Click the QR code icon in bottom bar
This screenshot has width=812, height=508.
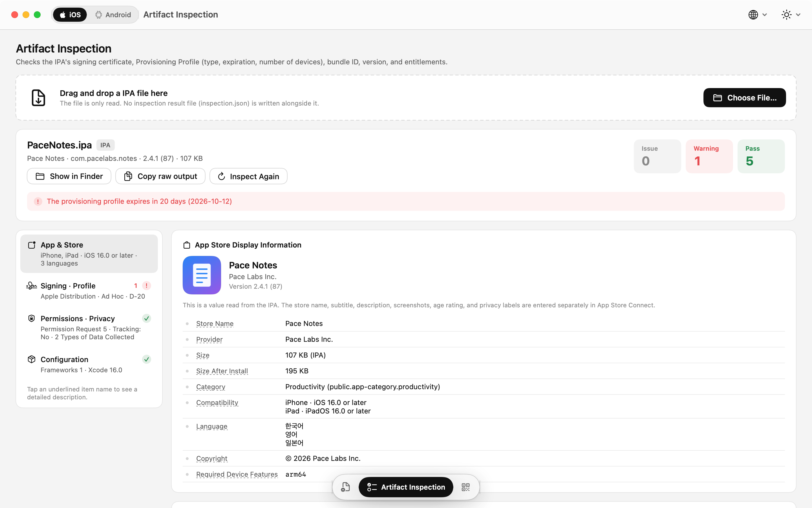click(466, 487)
